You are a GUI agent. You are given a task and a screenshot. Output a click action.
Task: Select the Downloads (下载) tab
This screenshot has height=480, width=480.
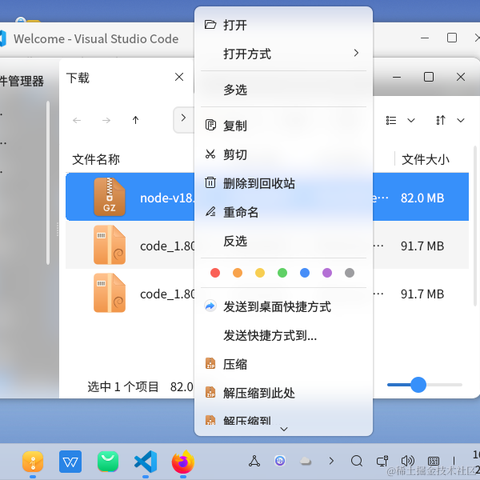[78, 78]
